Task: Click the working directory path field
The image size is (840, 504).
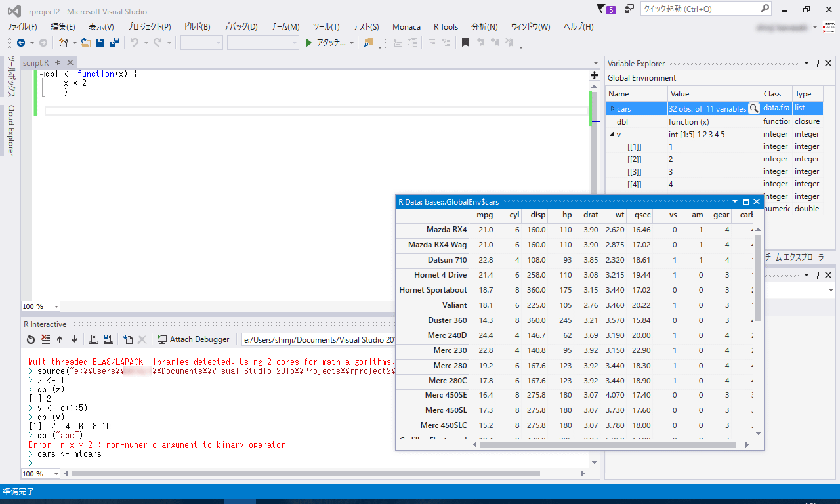Action: tap(328, 339)
